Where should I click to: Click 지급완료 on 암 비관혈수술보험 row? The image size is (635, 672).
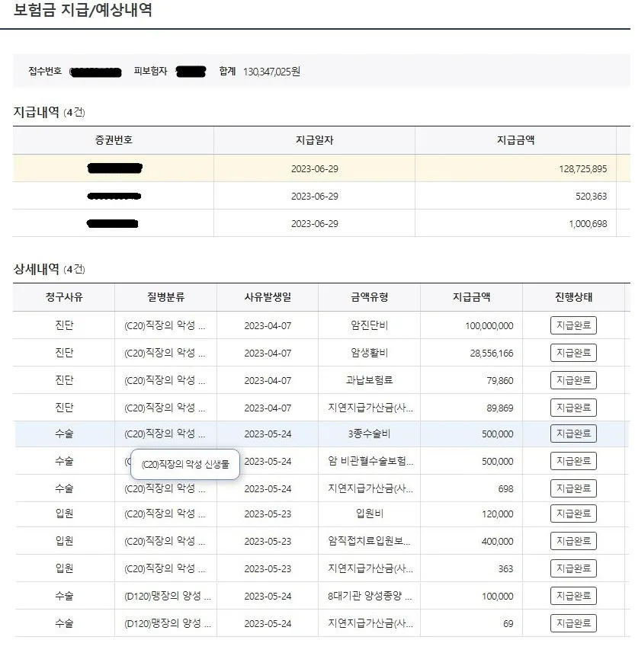pyautogui.click(x=572, y=461)
